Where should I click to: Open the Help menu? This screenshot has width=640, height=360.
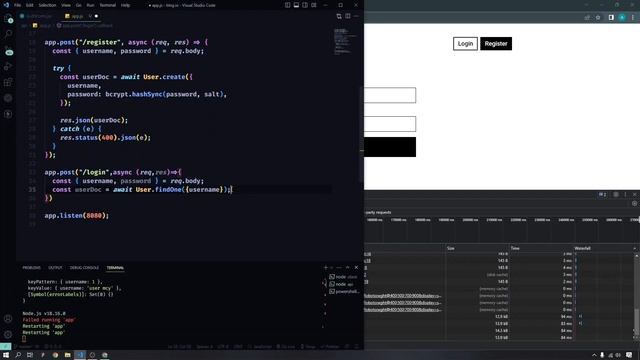[x=126, y=5]
